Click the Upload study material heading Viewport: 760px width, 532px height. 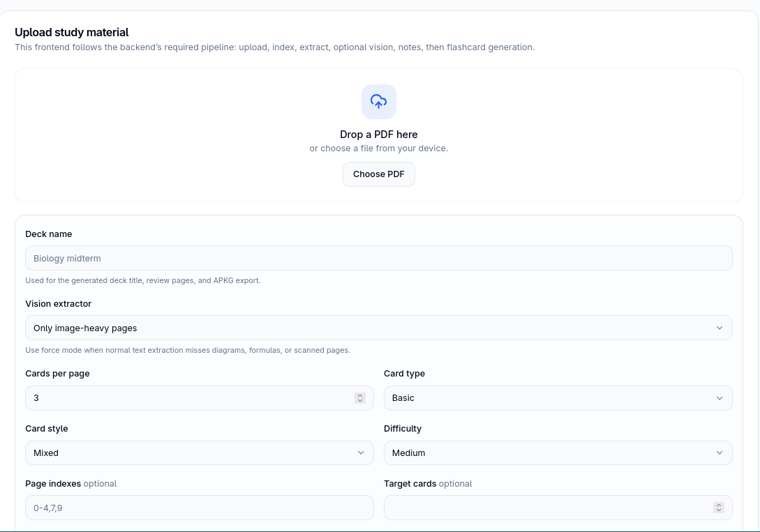[72, 33]
